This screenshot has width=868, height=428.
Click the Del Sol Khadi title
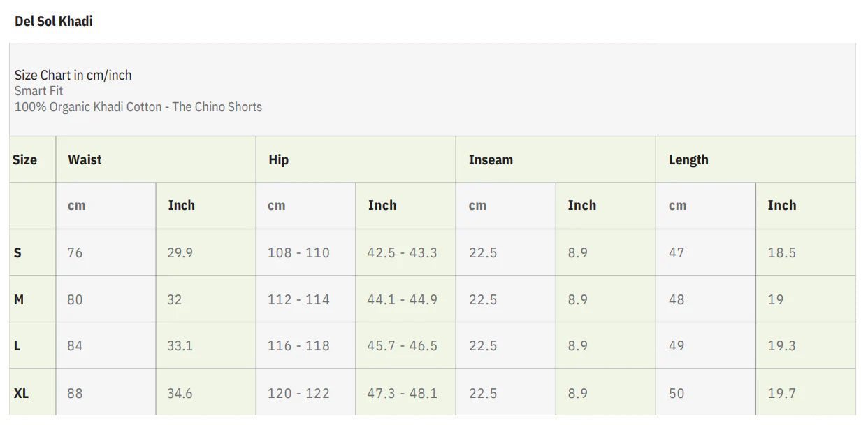pyautogui.click(x=54, y=21)
